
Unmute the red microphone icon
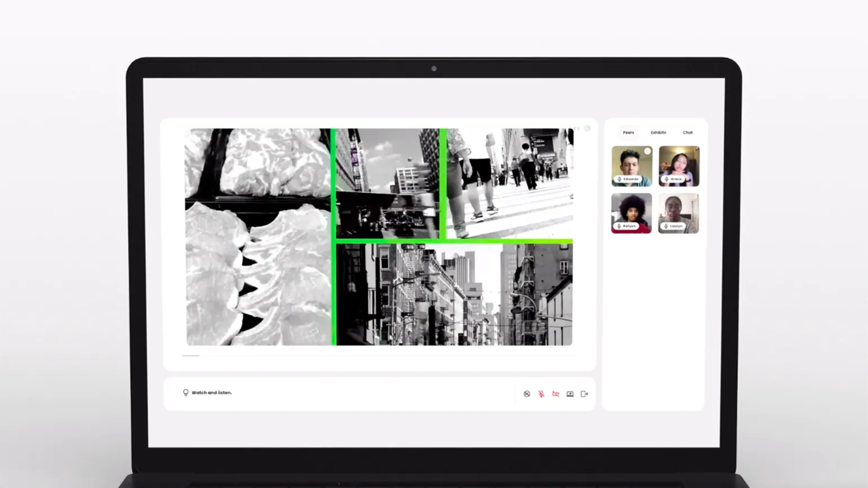click(541, 394)
